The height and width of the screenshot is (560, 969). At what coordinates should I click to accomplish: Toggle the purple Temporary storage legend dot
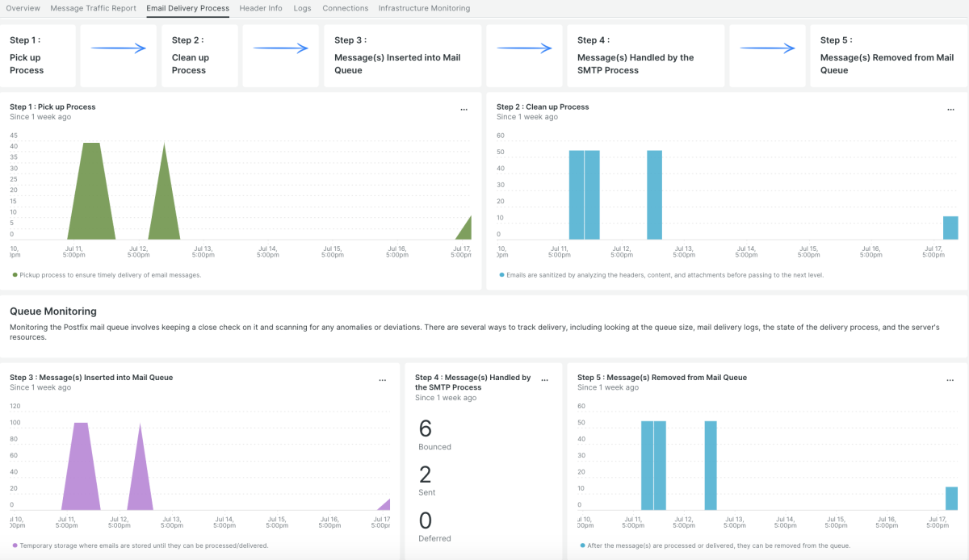[15, 545]
